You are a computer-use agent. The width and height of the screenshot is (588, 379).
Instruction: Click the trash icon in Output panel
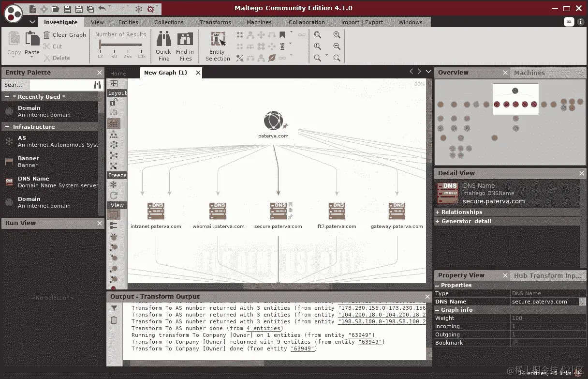[x=114, y=320]
